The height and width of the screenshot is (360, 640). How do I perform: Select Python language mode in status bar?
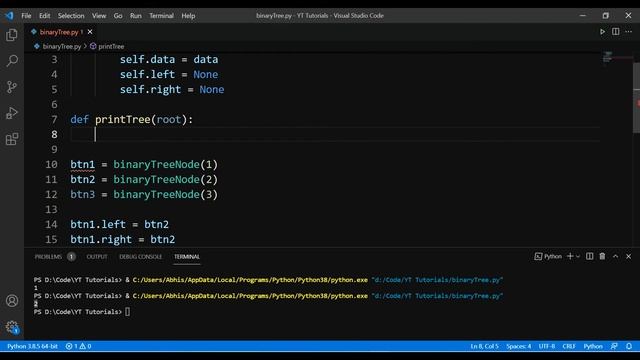(x=593, y=346)
